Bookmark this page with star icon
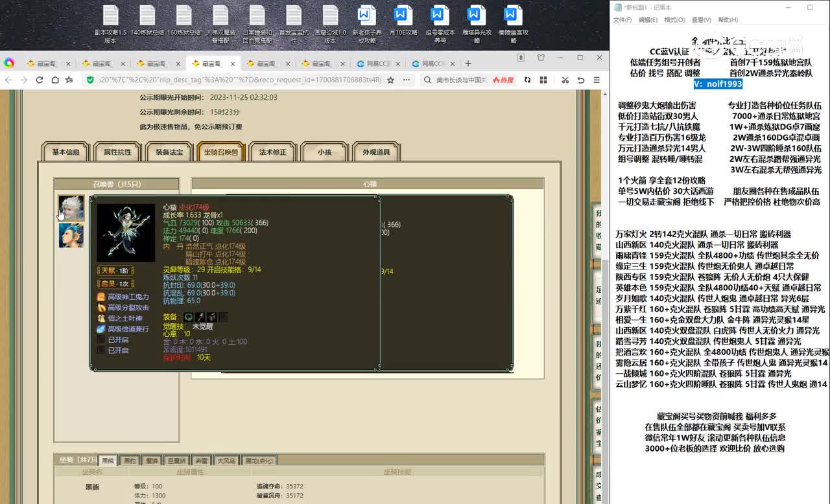The width and height of the screenshot is (830, 504). coord(390,80)
